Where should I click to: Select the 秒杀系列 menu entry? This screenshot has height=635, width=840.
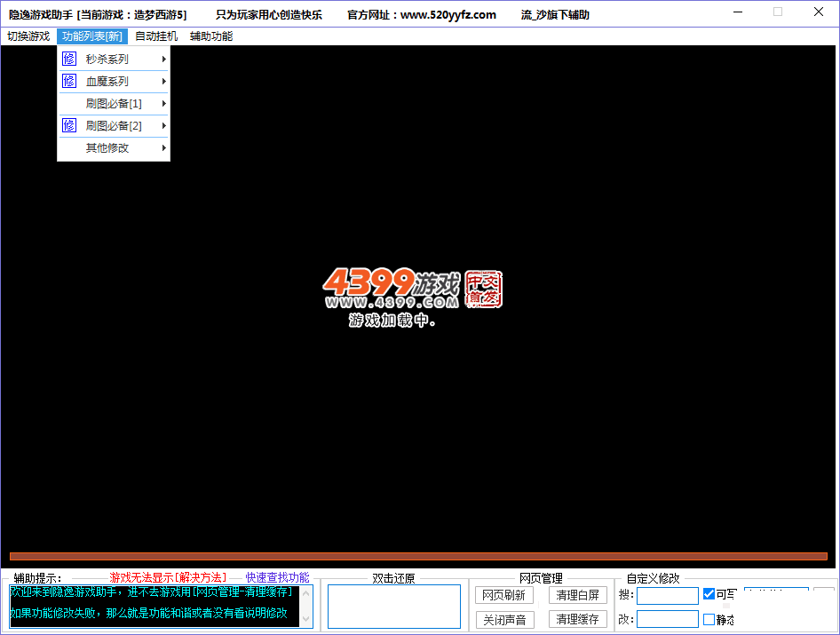114,59
